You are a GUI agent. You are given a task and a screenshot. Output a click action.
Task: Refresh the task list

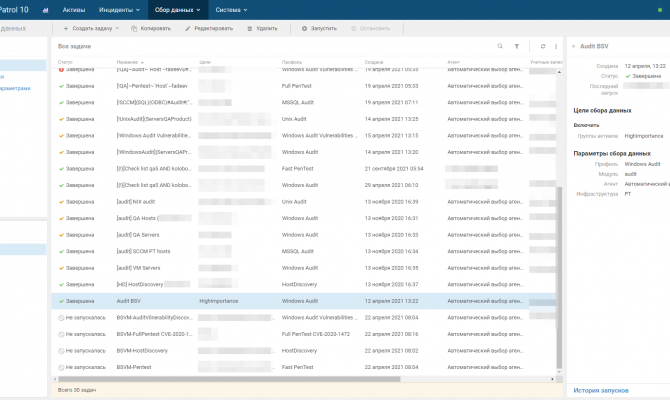pos(543,46)
